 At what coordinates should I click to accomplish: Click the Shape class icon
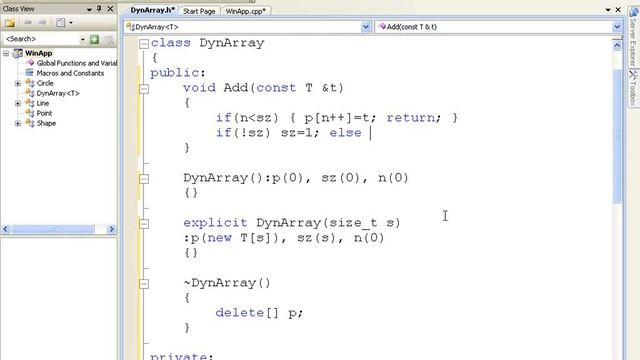(30, 123)
